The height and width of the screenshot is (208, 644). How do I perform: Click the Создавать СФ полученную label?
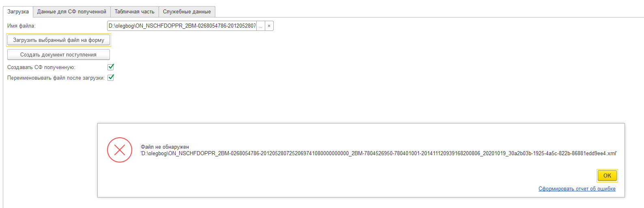tap(41, 67)
